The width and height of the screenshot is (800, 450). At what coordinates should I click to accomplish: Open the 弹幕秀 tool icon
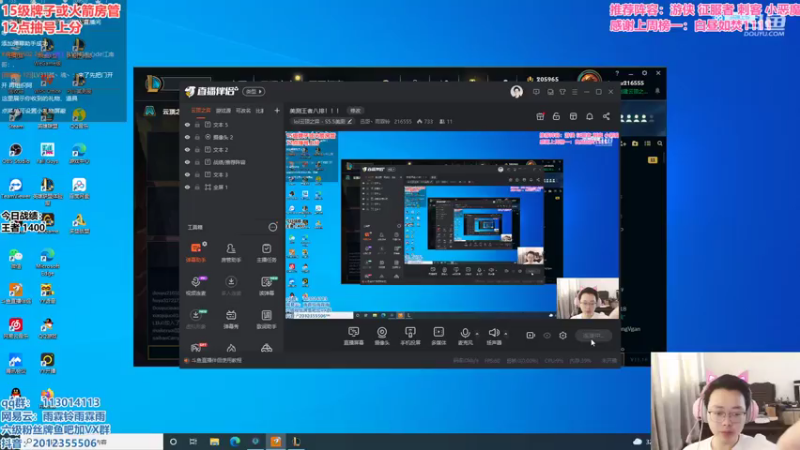tap(231, 319)
